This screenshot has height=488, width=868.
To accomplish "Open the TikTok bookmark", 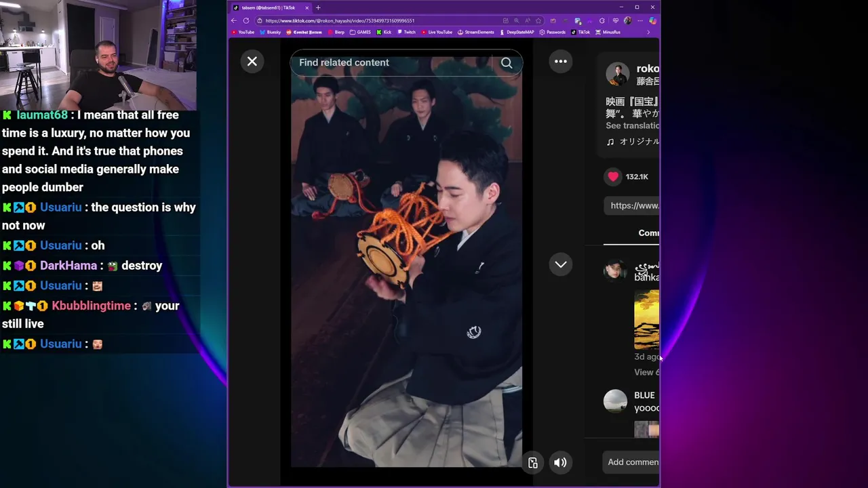I will click(580, 32).
